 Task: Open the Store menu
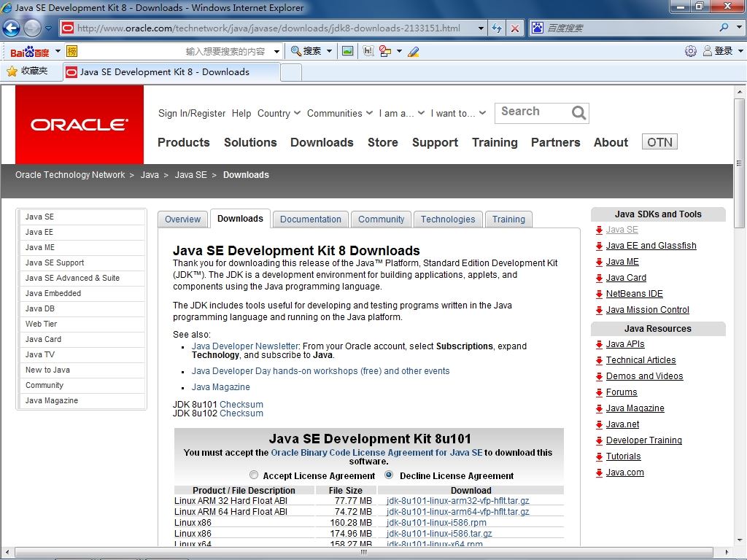point(382,142)
